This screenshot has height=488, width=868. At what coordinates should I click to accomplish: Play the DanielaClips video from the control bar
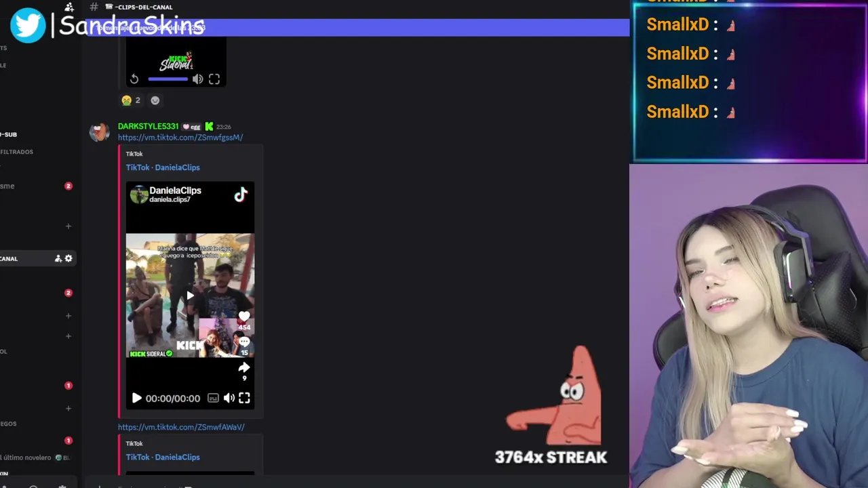(136, 399)
